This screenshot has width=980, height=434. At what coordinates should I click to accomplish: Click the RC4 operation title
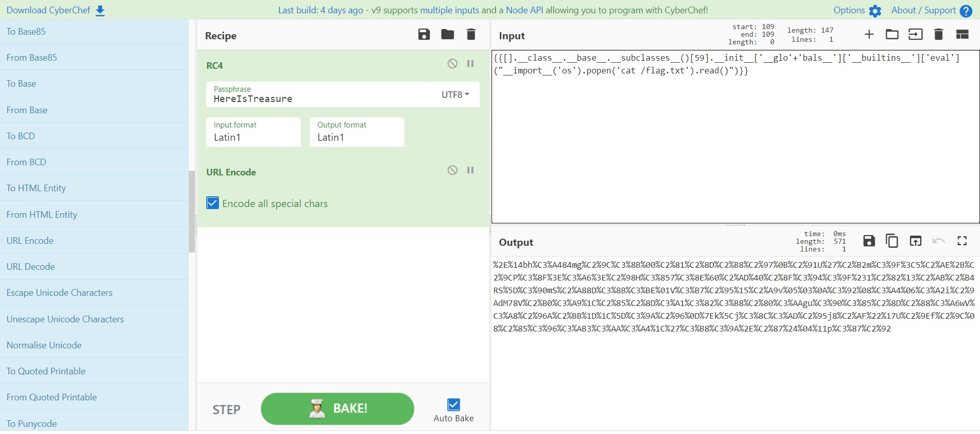click(214, 65)
